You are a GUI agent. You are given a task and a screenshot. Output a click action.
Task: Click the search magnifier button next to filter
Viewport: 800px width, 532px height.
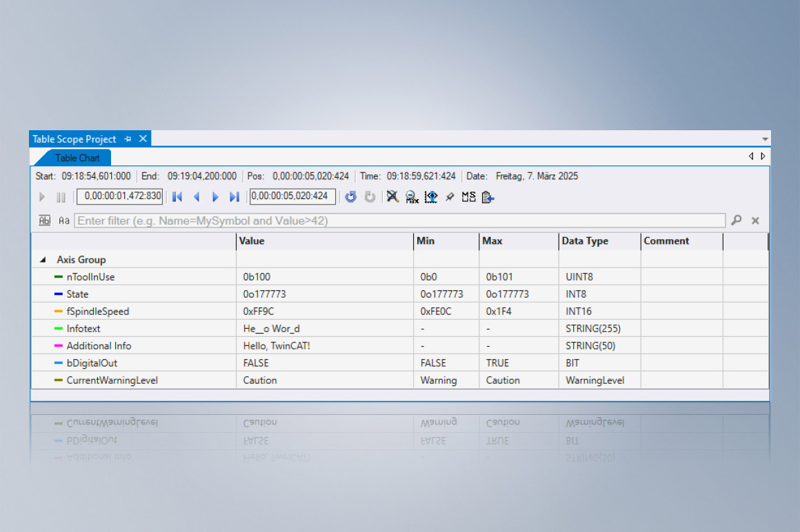pos(737,221)
